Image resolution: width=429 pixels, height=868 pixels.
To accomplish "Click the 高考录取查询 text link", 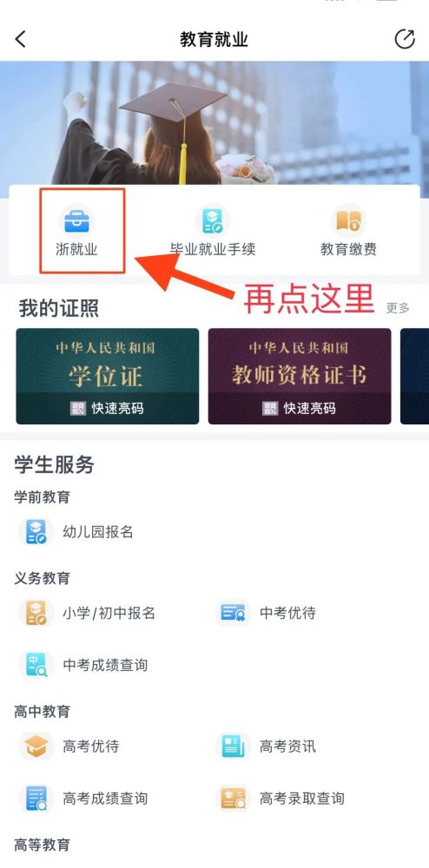I will (x=302, y=799).
